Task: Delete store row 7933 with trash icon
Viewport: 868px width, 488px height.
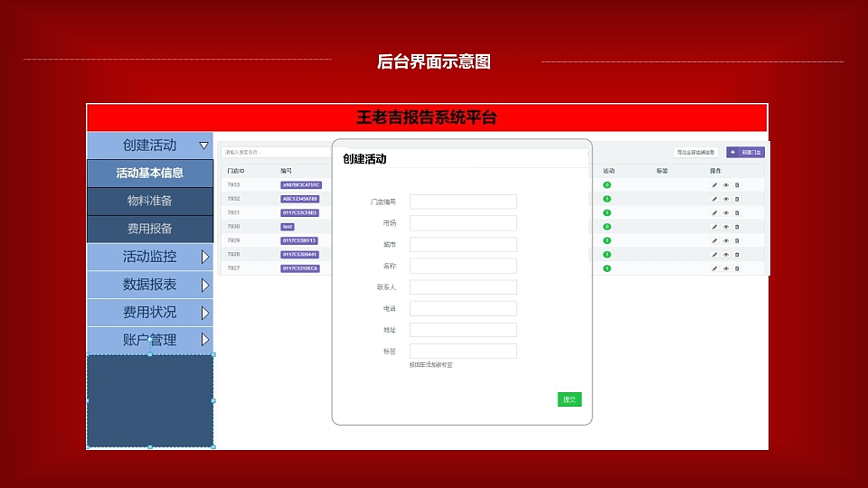Action: 737,185
